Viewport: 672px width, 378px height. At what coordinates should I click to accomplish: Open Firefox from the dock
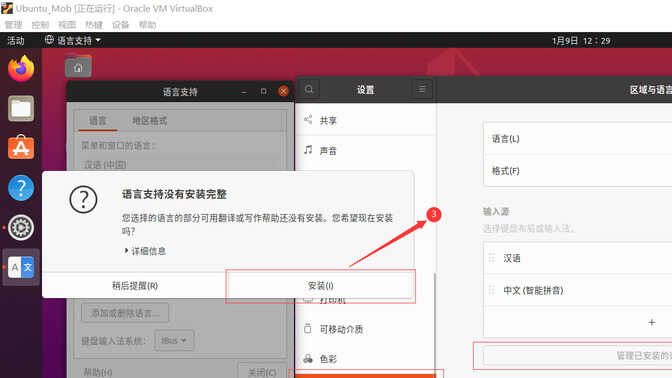(x=21, y=69)
